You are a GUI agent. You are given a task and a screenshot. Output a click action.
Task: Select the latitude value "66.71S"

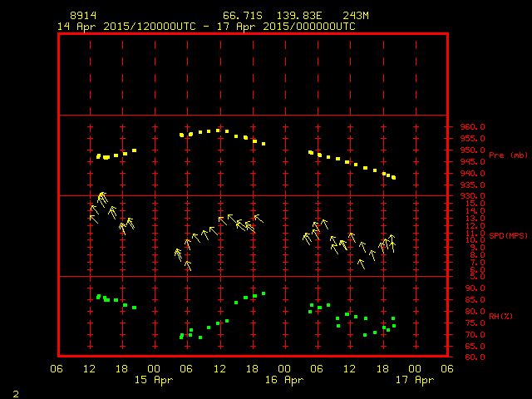(243, 16)
